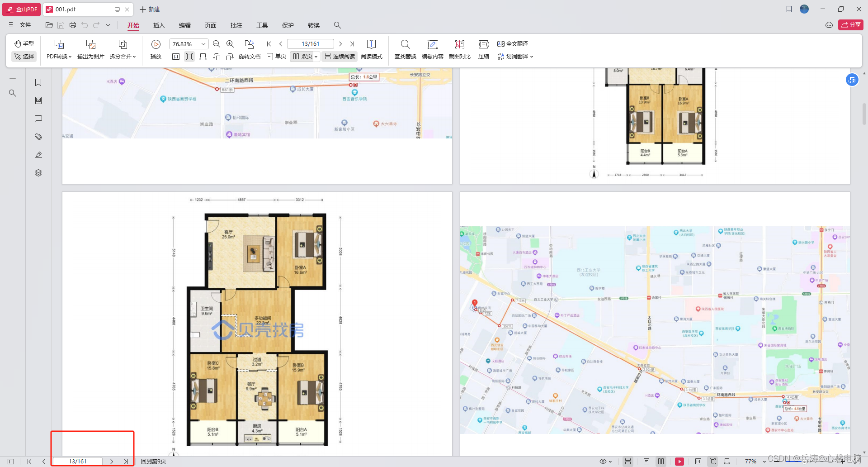Click the status bar page field 13/161
Screen dimensions: 868x467
(78, 461)
